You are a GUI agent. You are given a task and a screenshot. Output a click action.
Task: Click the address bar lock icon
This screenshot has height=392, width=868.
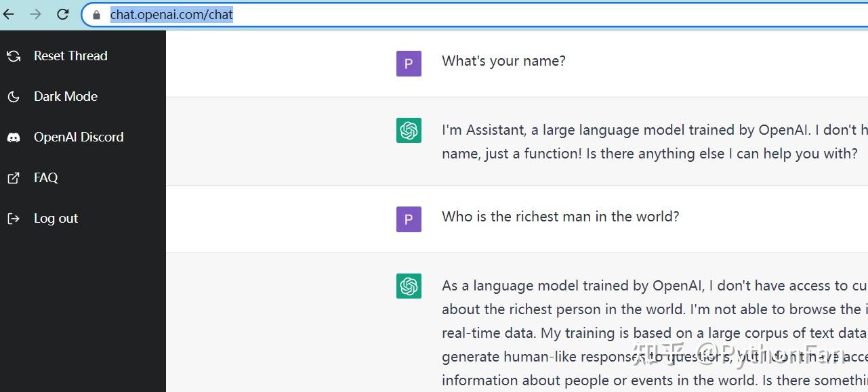click(x=96, y=15)
